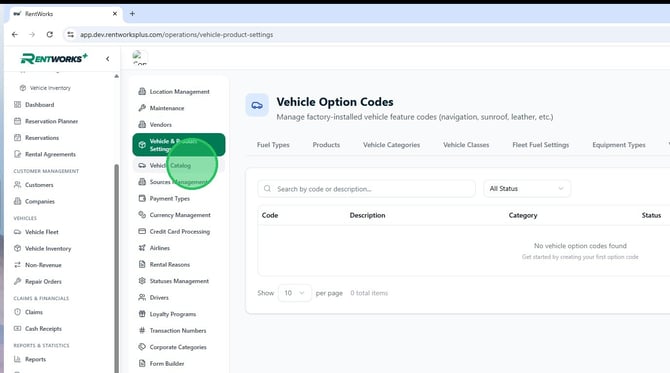670x373 pixels.
Task: Click the Rental Reasons document icon
Action: tap(142, 264)
